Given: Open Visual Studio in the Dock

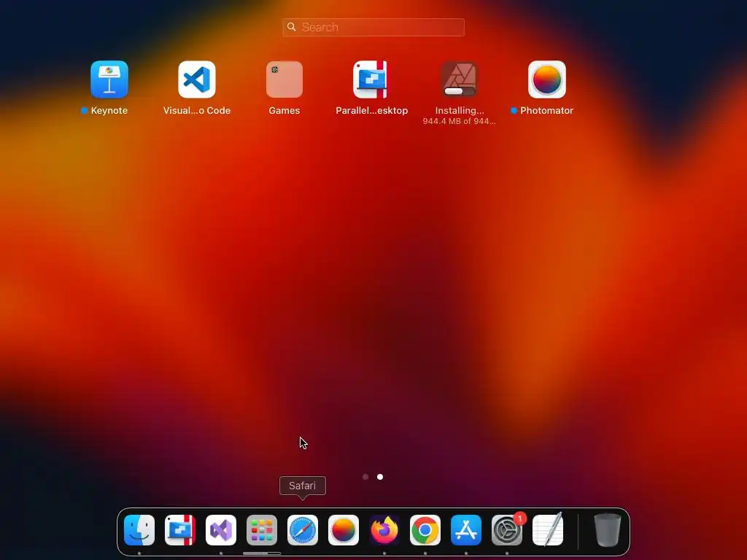Looking at the screenshot, I should 221,530.
